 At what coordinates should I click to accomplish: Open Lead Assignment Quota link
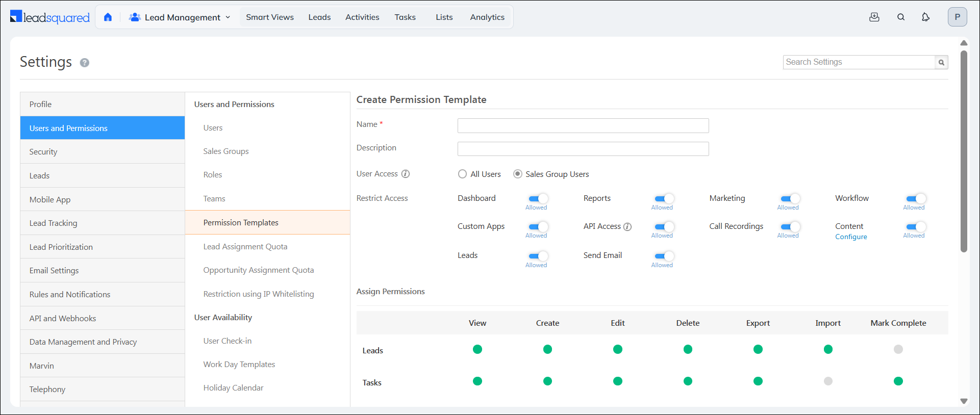[245, 247]
